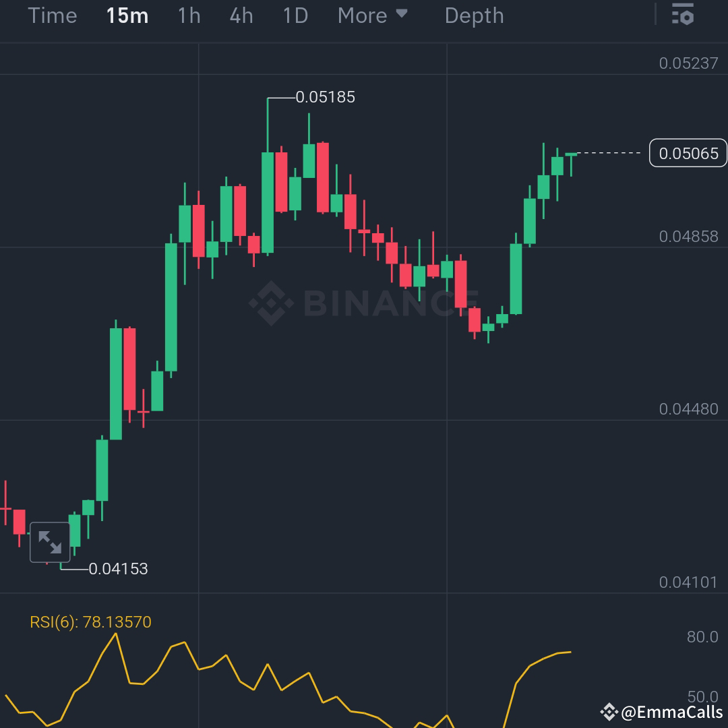Collapse the interval selector via More

click(x=362, y=16)
